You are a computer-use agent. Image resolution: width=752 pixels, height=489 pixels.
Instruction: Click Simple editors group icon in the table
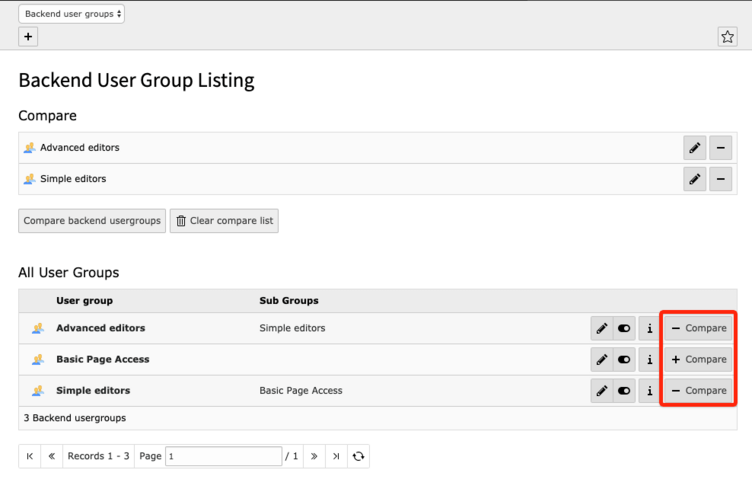point(38,391)
